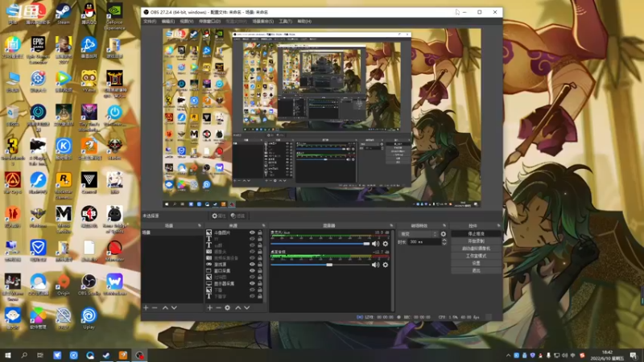
Task: Open the 场景集合(S) scene collection menu
Action: pos(263,22)
